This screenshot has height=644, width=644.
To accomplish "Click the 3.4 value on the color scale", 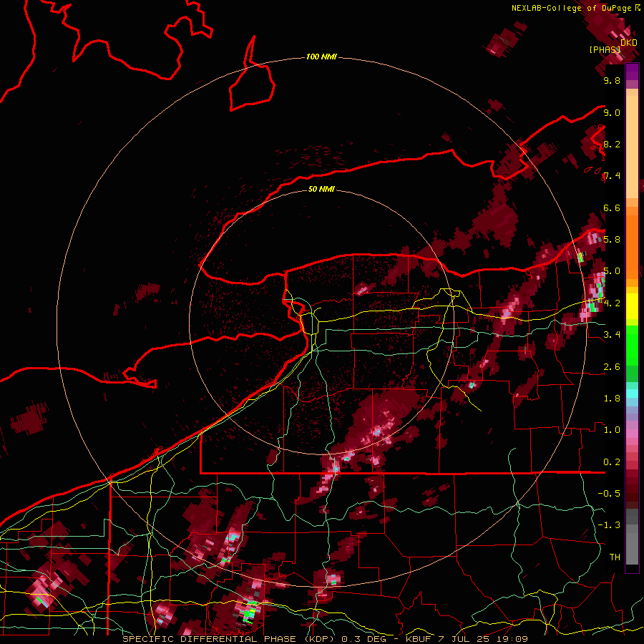I will coord(612,335).
